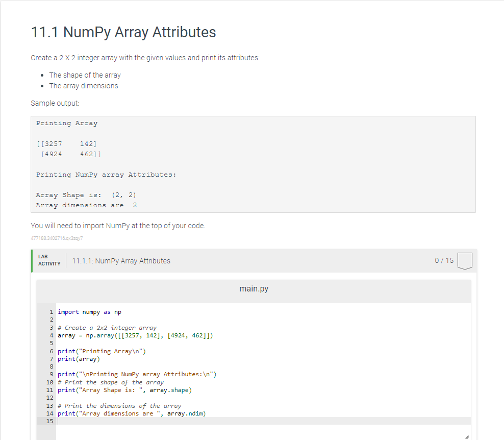Click the comment '# Print the shape of the array'
504x440 pixels.
111,382
